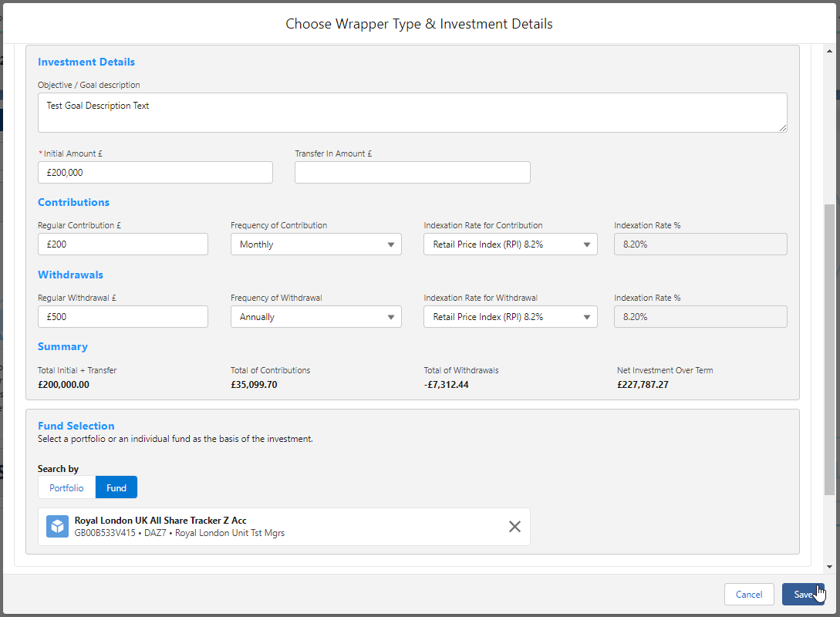Remove the Royal London UK All Share Tracker fund

514,527
